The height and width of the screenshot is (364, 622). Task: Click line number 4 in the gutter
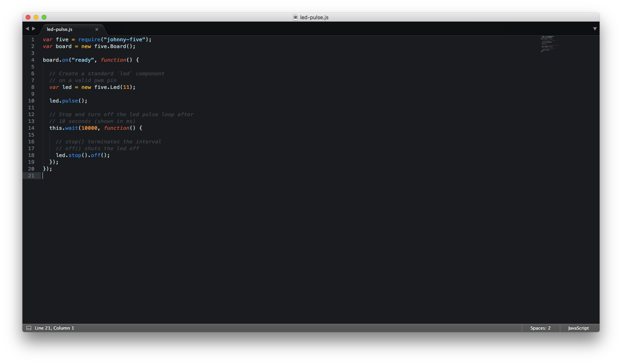33,60
